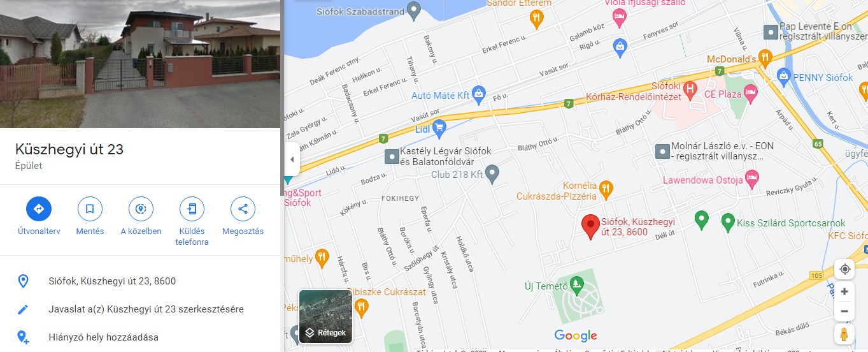Select the red Küszhegyi út 23 pin
This screenshot has height=352, width=868.
[x=590, y=227]
